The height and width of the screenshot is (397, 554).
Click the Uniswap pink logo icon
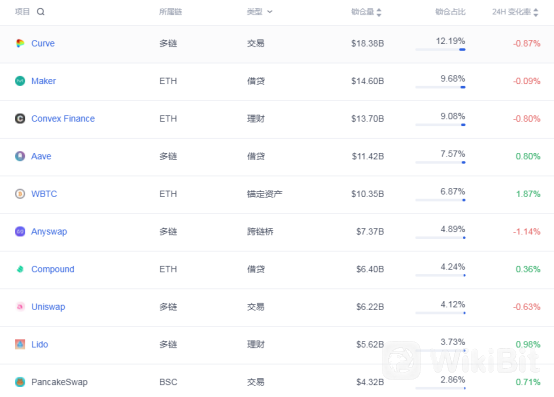[x=20, y=307]
